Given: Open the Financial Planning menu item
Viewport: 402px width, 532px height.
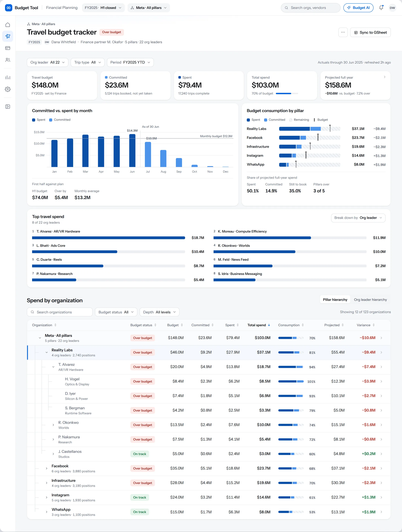Looking at the screenshot, I should pyautogui.click(x=62, y=8).
